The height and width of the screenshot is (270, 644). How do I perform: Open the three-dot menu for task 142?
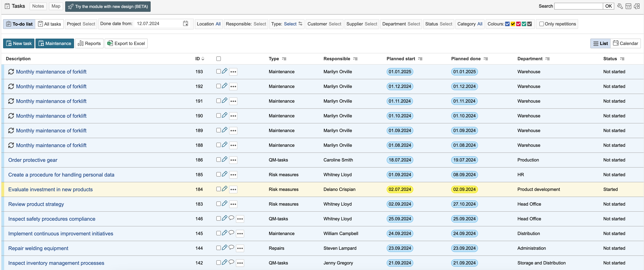tap(240, 263)
